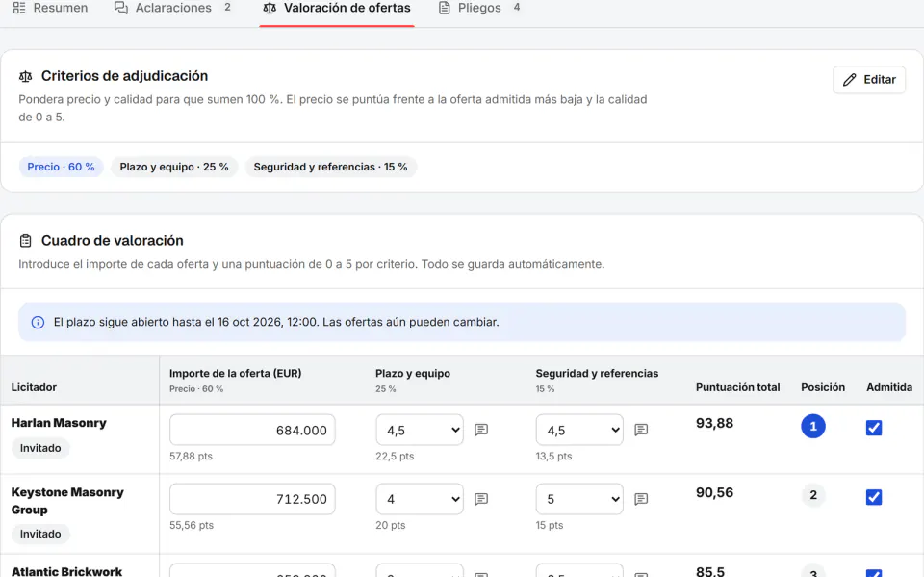Uncheck Admitida for Harlan Masonry
The width and height of the screenshot is (924, 577).
click(874, 428)
